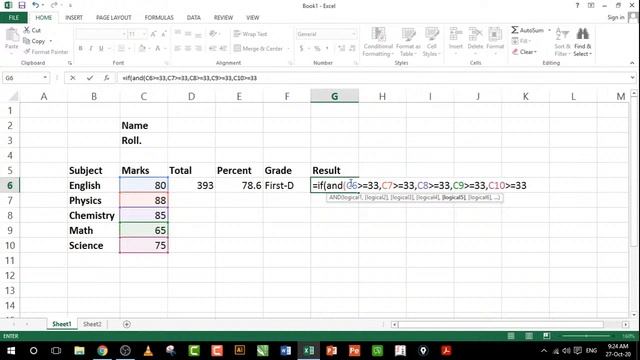Open the Insert Function fx dialog

click(107, 78)
